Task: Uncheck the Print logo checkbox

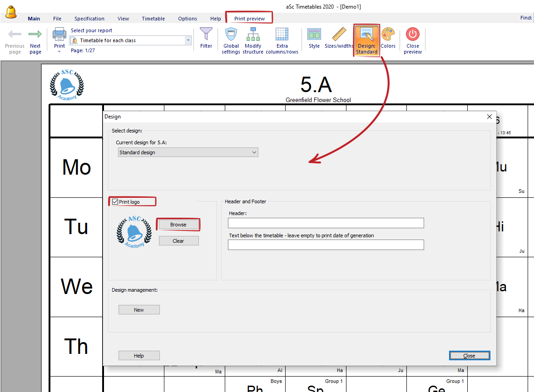Action: (115, 202)
